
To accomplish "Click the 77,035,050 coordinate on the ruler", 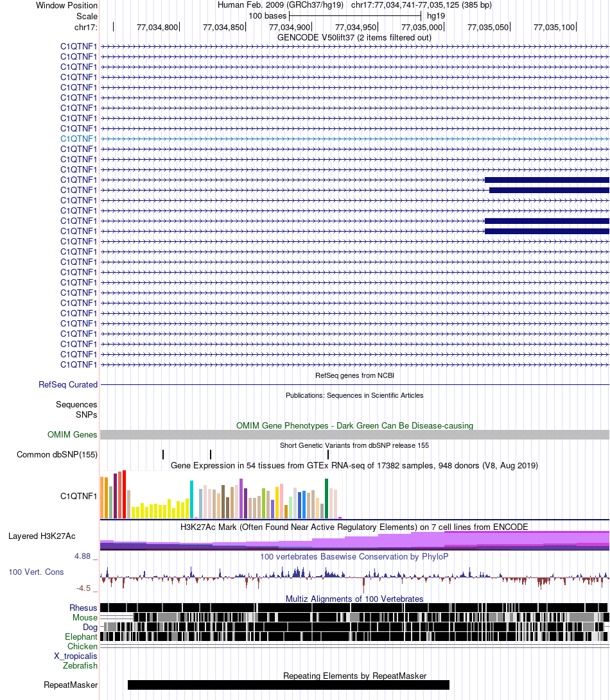I will coord(487,27).
